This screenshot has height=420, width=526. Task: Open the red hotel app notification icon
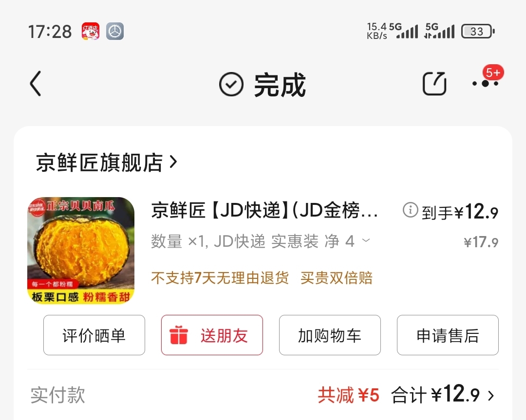click(91, 31)
